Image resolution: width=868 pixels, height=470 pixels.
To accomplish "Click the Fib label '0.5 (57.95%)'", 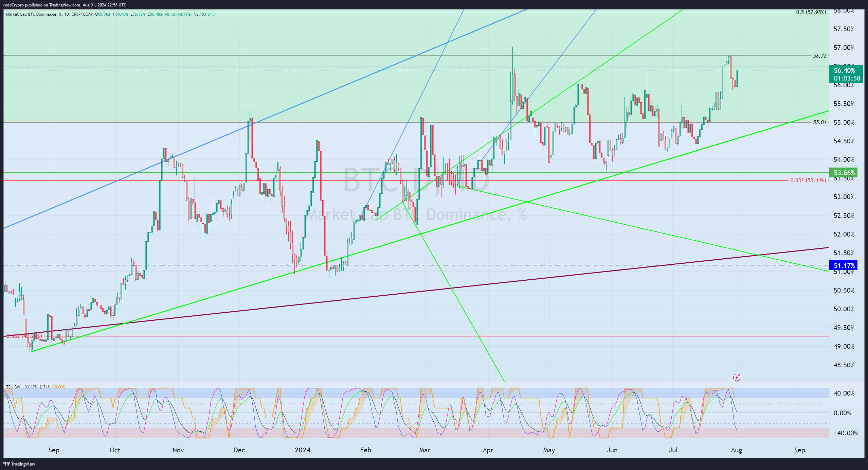I will pos(811,12).
